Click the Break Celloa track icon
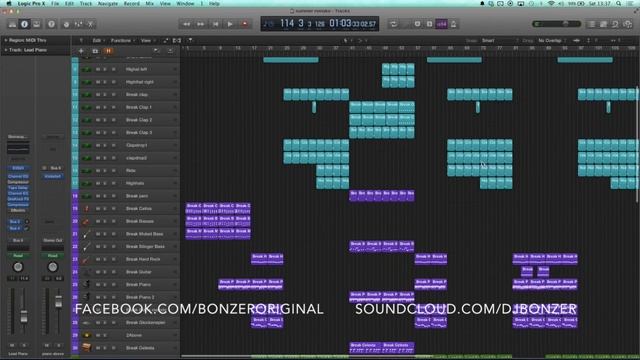This screenshot has height=360, width=640. click(x=87, y=209)
